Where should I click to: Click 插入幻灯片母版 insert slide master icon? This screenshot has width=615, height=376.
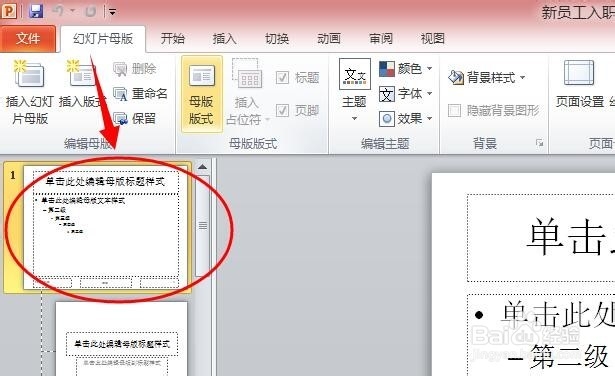click(29, 73)
